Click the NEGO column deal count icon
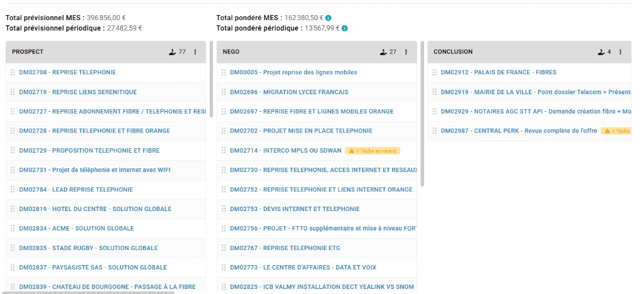 383,52
